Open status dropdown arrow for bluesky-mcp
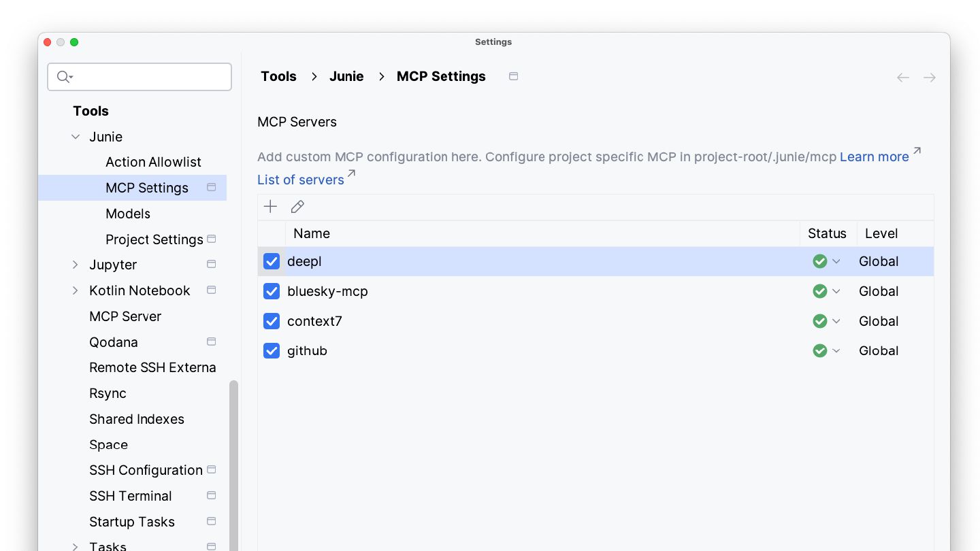This screenshot has height=551, width=980. (x=836, y=291)
